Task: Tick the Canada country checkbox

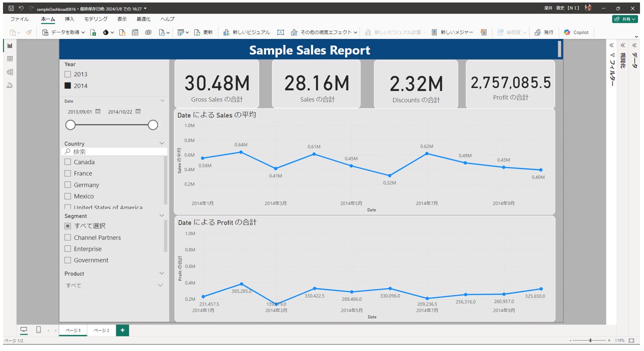Action: [x=68, y=162]
